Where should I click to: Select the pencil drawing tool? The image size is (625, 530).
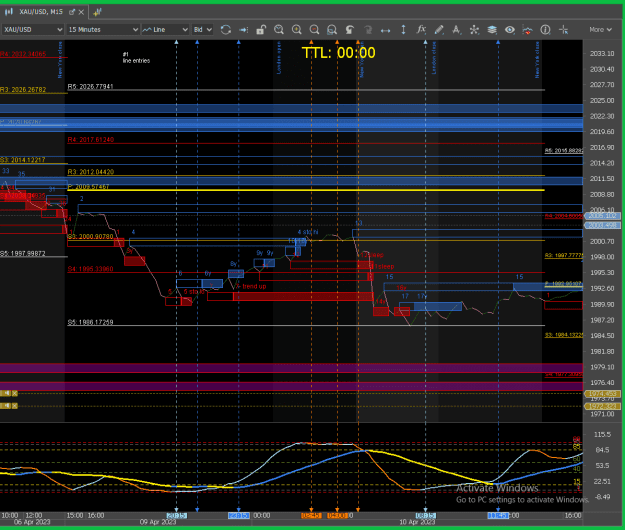tap(439, 29)
